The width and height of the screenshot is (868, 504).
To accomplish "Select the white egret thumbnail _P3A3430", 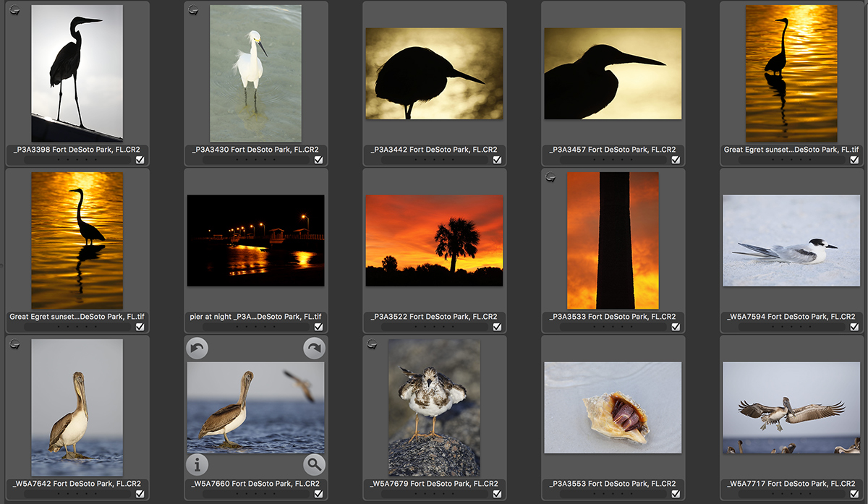I will tap(256, 73).
